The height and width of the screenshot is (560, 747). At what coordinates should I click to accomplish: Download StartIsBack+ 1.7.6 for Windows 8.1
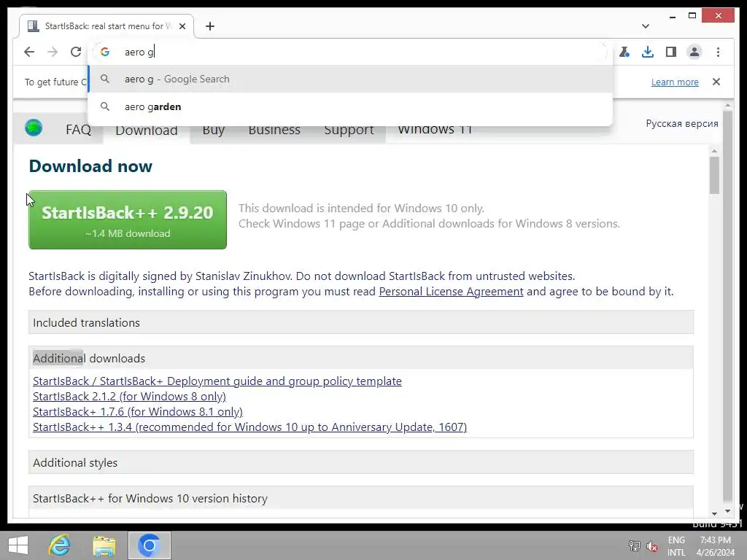[138, 411]
